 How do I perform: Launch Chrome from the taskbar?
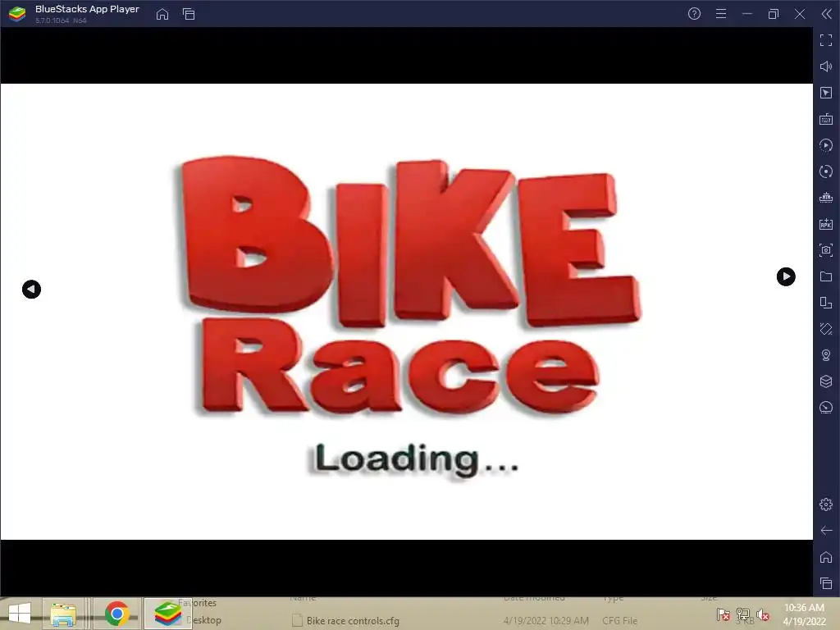(116, 614)
